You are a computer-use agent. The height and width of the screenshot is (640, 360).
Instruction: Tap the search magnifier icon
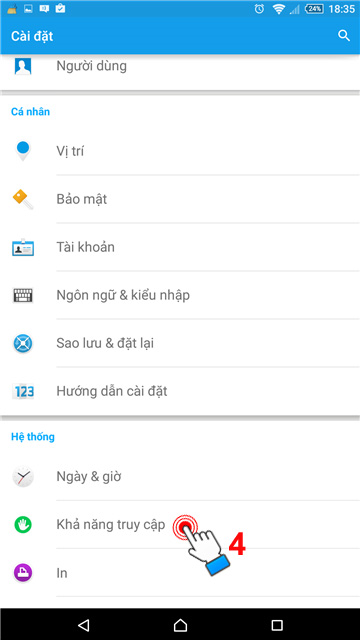click(x=344, y=36)
